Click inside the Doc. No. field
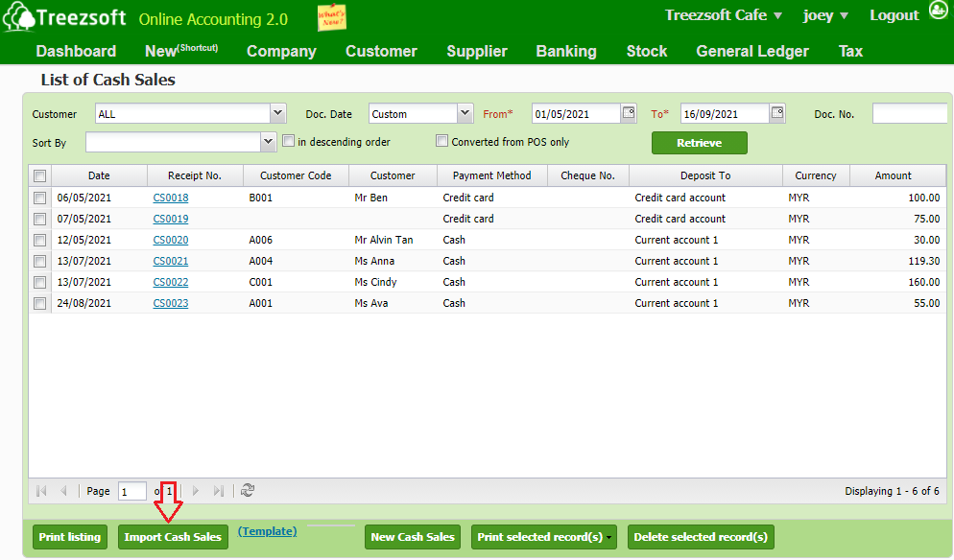This screenshot has width=954, height=560. (x=910, y=113)
